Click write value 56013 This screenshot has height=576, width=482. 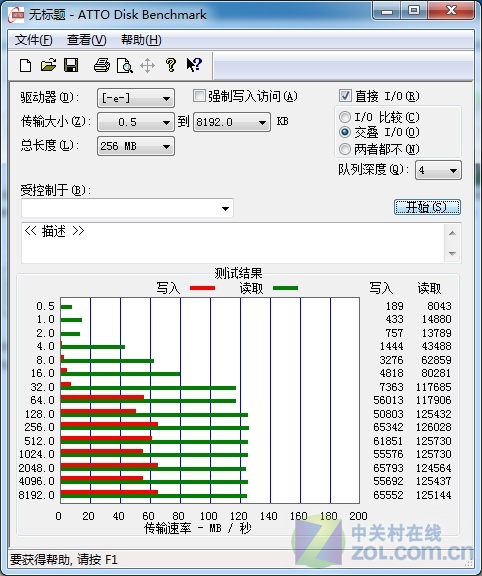(388, 400)
